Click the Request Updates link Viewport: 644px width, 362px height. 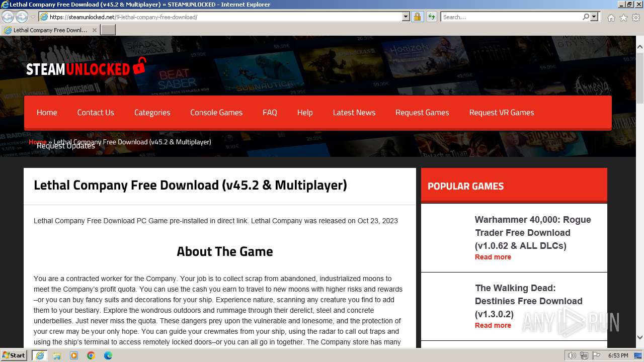66,146
